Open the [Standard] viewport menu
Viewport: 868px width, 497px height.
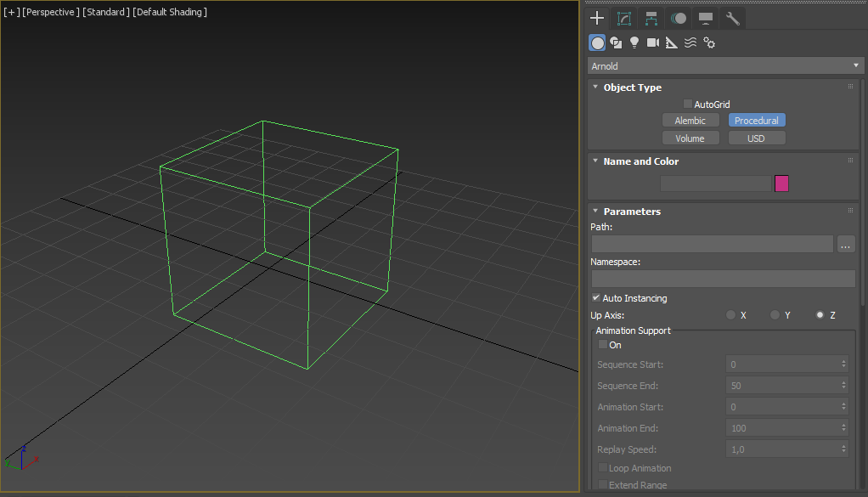105,12
